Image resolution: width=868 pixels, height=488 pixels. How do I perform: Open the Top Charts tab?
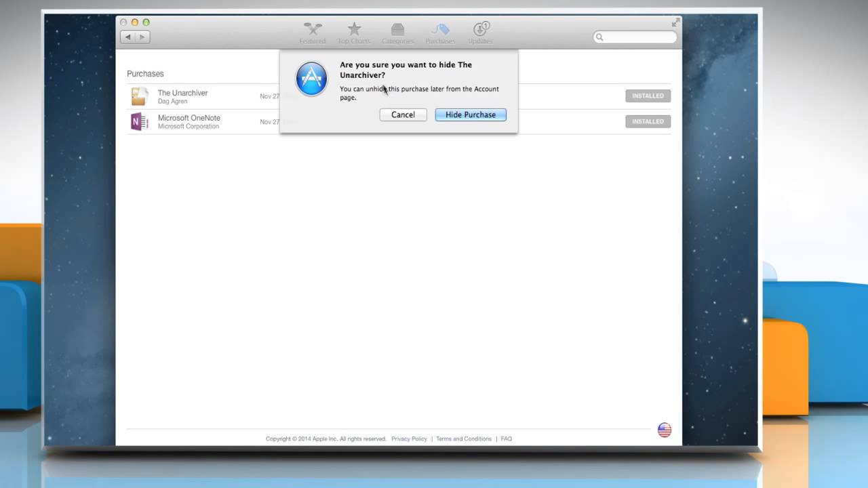354,33
